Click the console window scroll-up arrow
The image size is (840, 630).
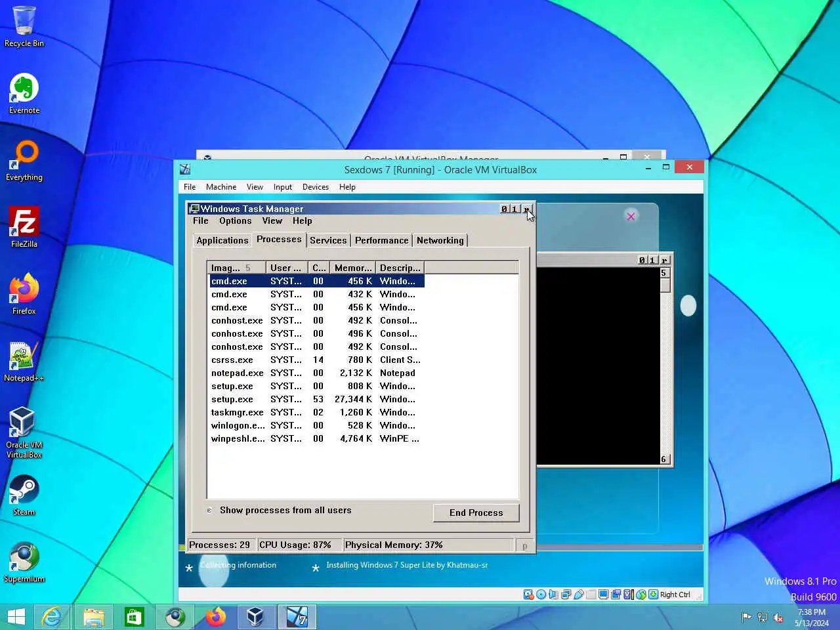click(x=664, y=273)
